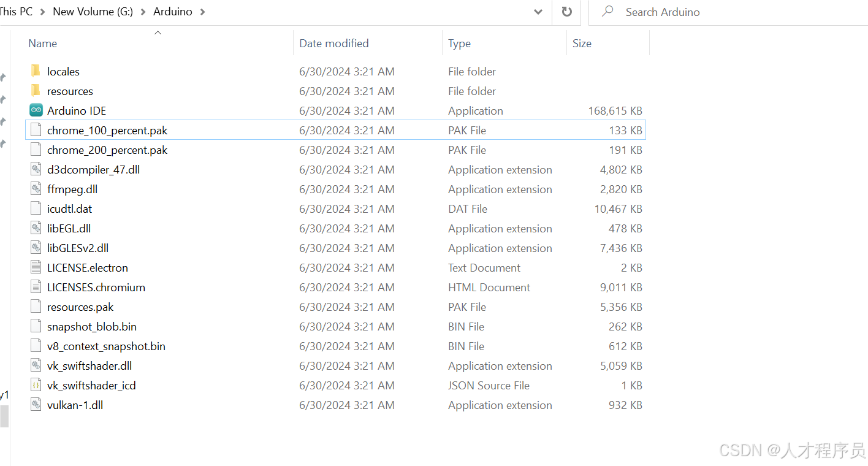Select d3dcompiler_47.dll file name
The image size is (868, 466).
(x=93, y=170)
